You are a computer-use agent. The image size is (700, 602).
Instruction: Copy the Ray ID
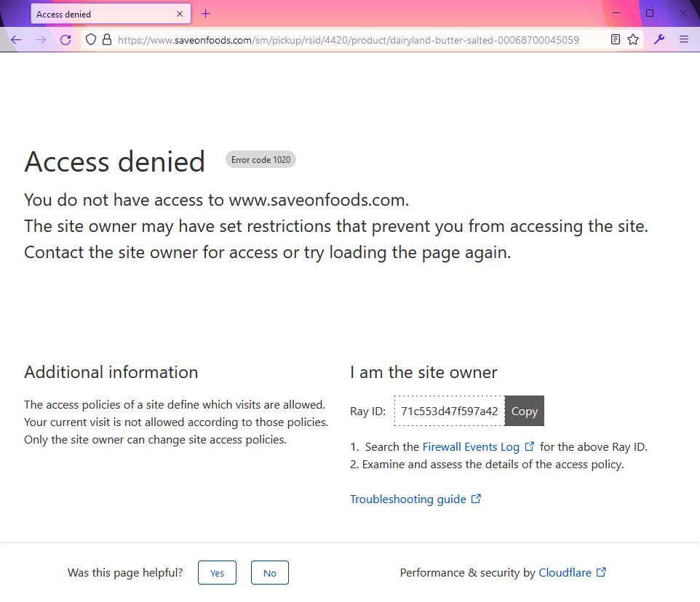point(524,411)
